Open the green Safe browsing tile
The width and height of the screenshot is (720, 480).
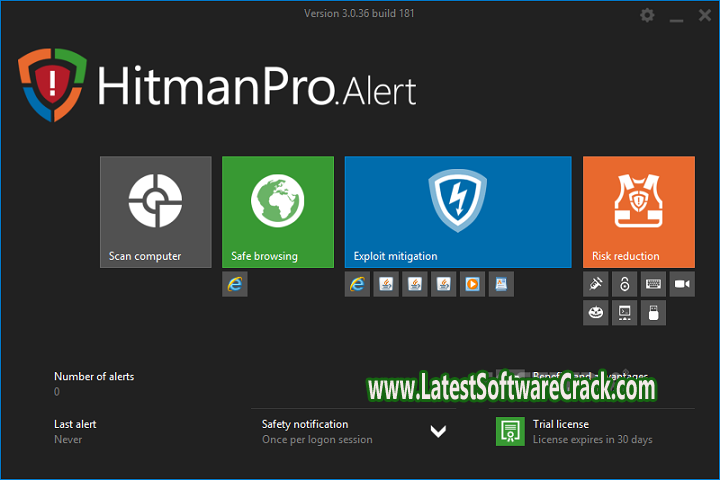277,211
